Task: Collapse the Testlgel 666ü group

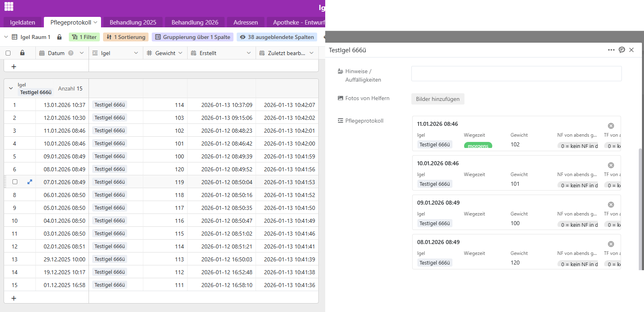Action: point(11,88)
